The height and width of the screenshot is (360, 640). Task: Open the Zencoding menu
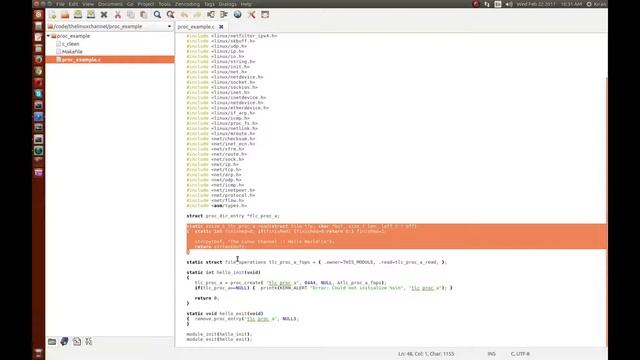click(x=187, y=4)
